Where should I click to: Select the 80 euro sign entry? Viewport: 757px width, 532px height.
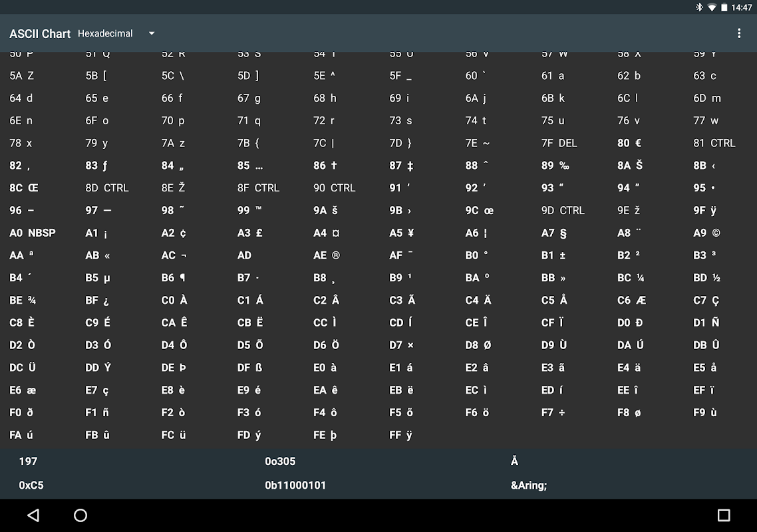629,143
